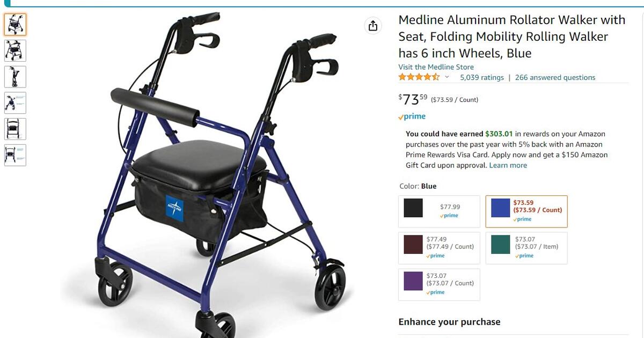Click the last walker thumbnail in the sidebar
This screenshot has width=644, height=338.
(x=15, y=155)
